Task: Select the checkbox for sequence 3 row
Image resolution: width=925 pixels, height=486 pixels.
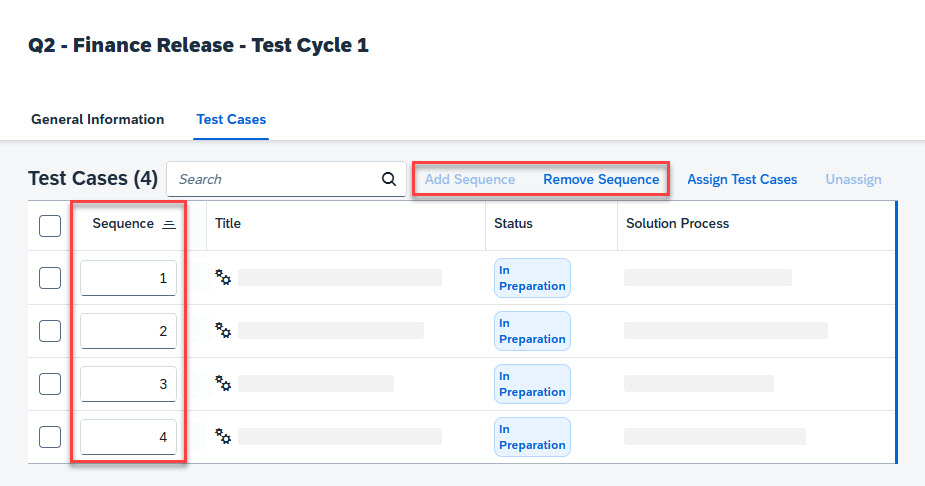Action: [50, 384]
